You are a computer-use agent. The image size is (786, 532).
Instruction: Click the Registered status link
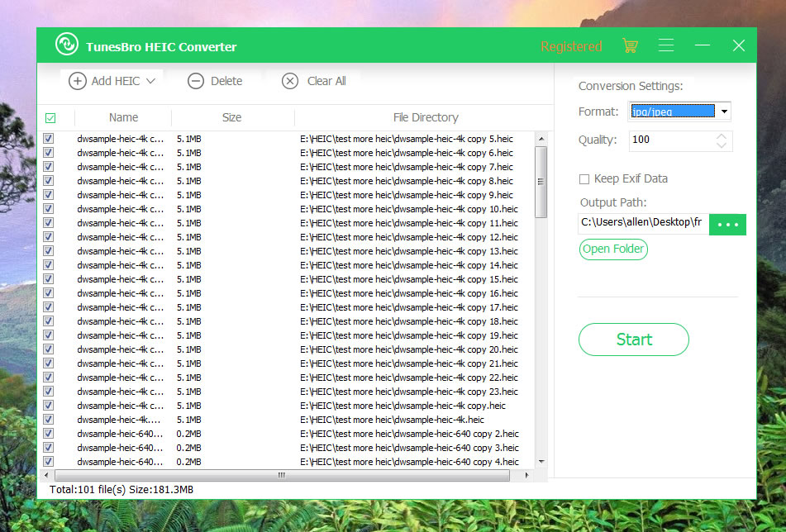point(571,46)
